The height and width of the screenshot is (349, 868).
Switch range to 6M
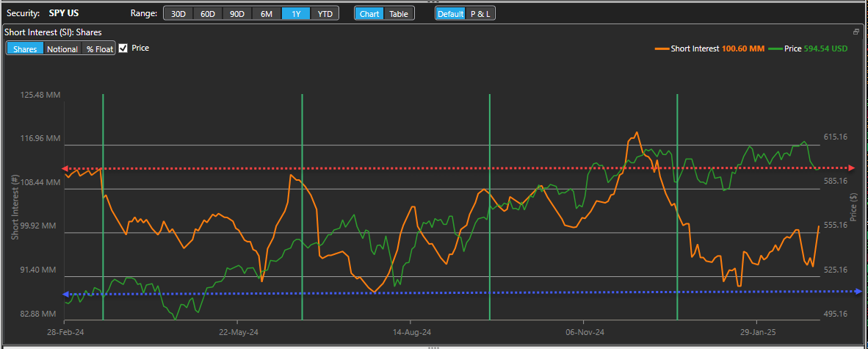point(267,14)
